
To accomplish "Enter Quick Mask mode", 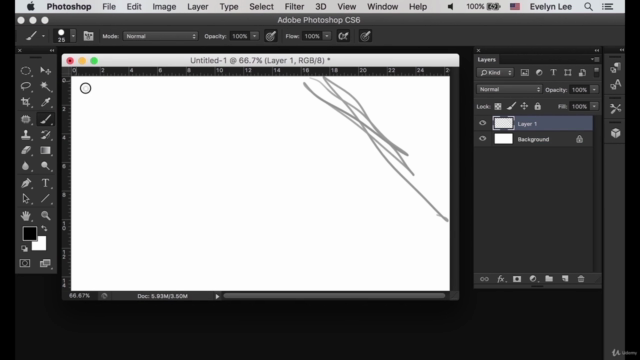I will click(x=25, y=263).
